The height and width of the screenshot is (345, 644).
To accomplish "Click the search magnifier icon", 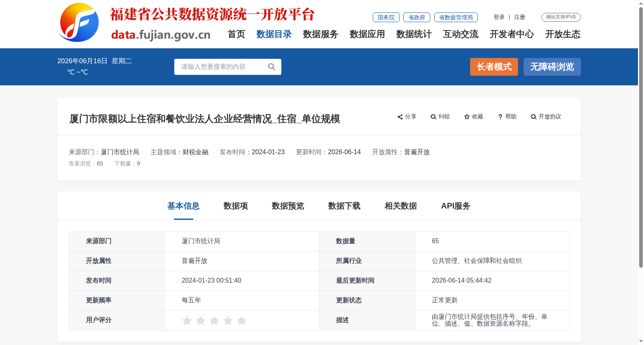I will pos(272,67).
